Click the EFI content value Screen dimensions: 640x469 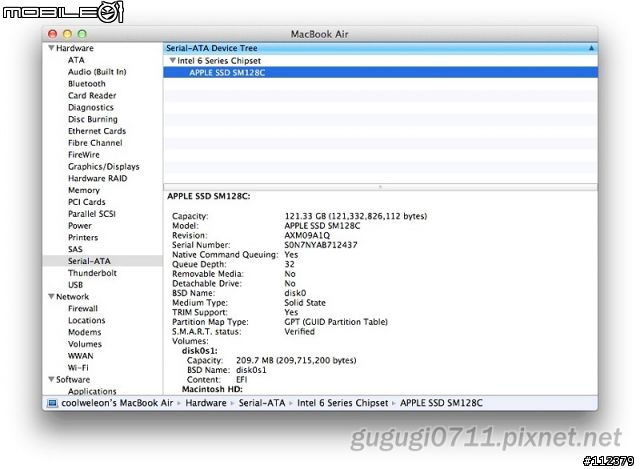[242, 380]
